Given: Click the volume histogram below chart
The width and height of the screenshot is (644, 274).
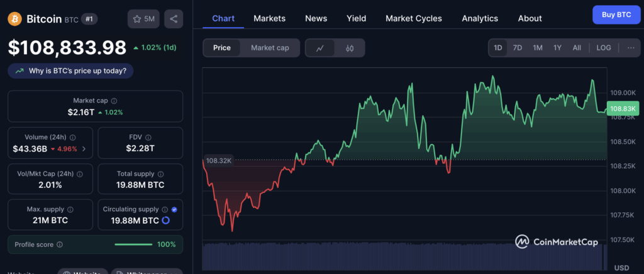Looking at the screenshot, I should click(x=404, y=256).
